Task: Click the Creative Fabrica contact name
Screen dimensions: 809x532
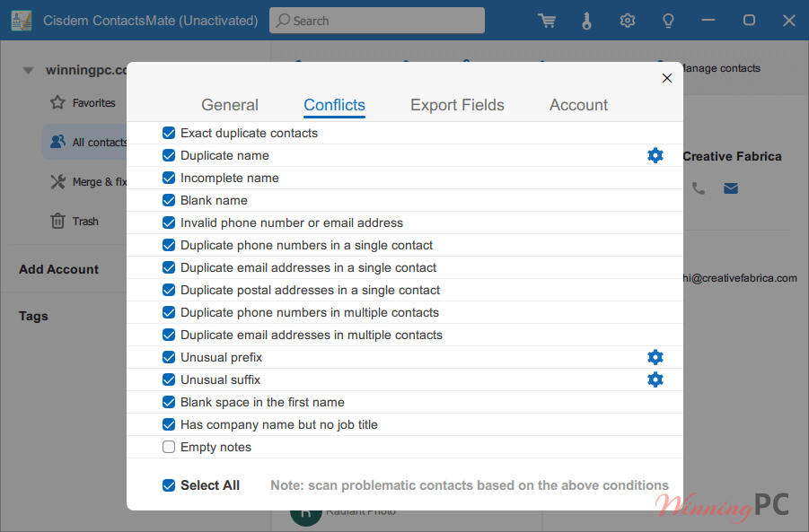Action: [x=732, y=156]
